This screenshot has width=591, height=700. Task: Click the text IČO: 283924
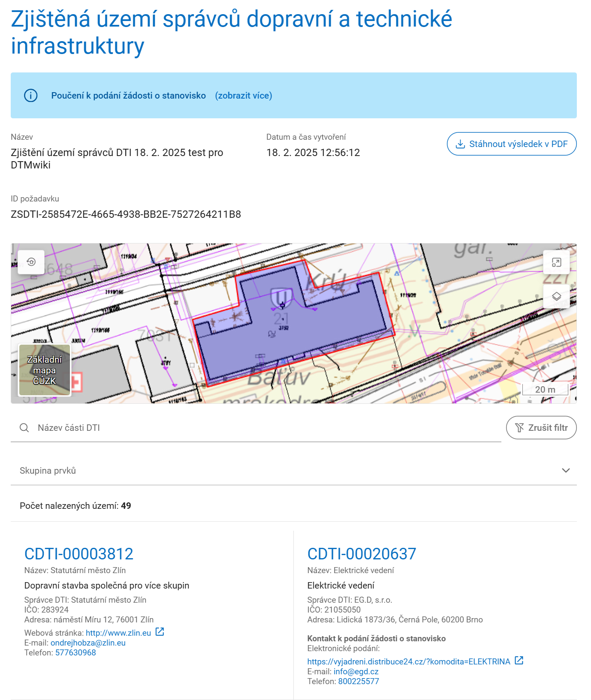tap(46, 610)
